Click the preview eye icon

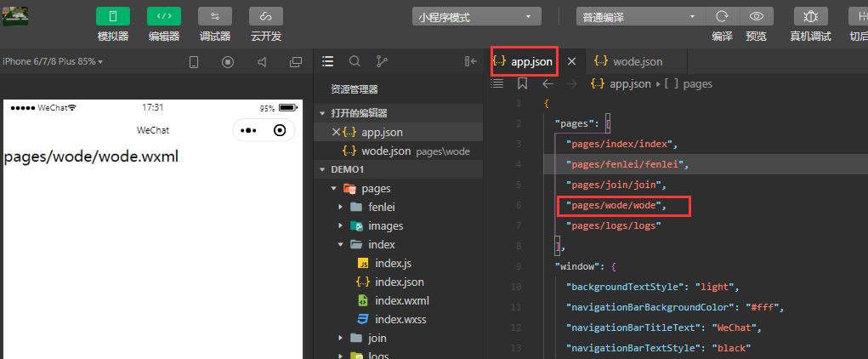(756, 17)
